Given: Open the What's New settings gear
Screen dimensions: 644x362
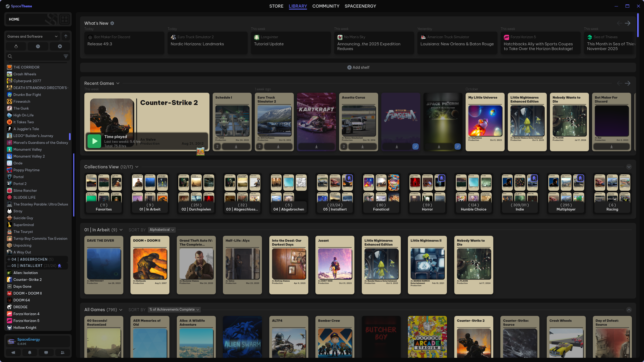Looking at the screenshot, I should [x=112, y=23].
